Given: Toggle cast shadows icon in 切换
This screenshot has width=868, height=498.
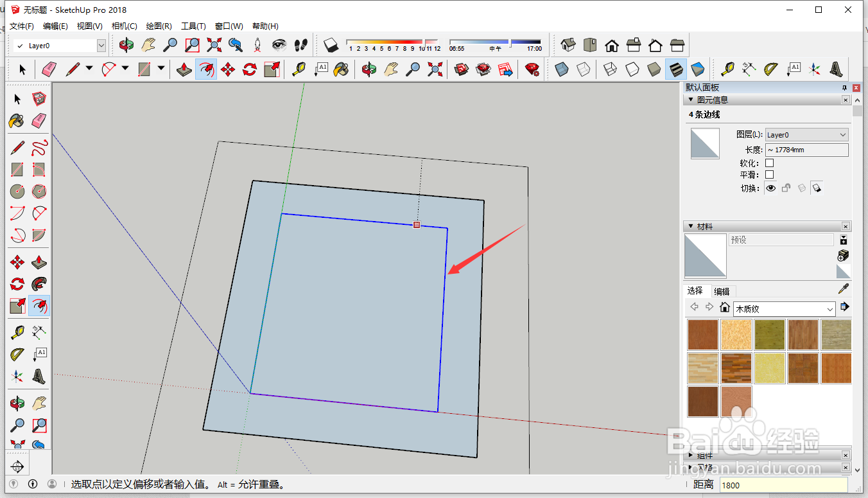Looking at the screenshot, I should [817, 188].
